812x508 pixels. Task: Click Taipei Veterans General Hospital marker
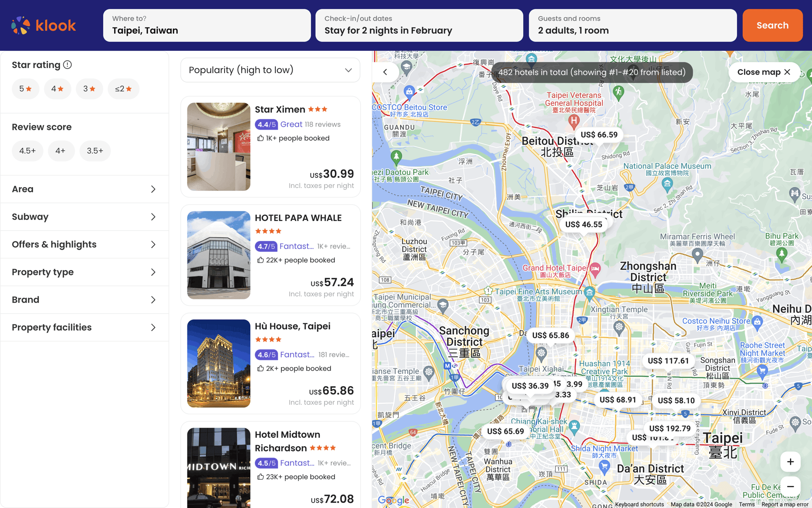pyautogui.click(x=573, y=121)
